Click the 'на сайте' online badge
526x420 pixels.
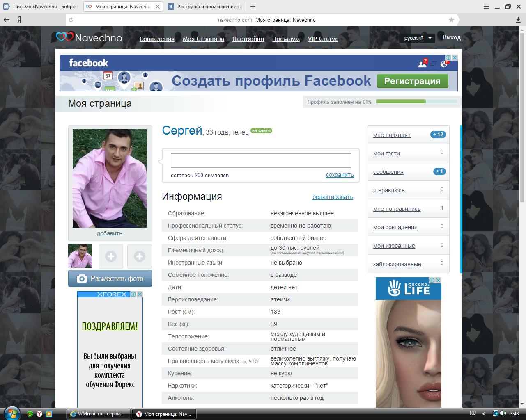(261, 131)
